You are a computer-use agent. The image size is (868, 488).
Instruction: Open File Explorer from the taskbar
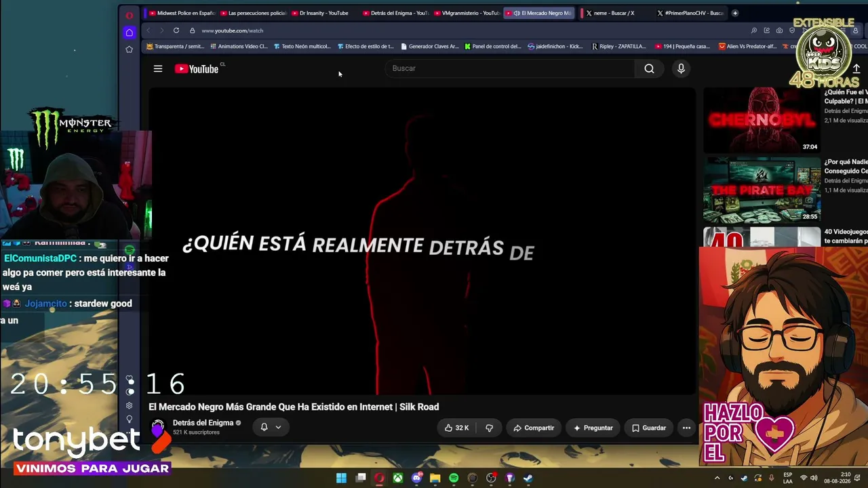tap(435, 478)
